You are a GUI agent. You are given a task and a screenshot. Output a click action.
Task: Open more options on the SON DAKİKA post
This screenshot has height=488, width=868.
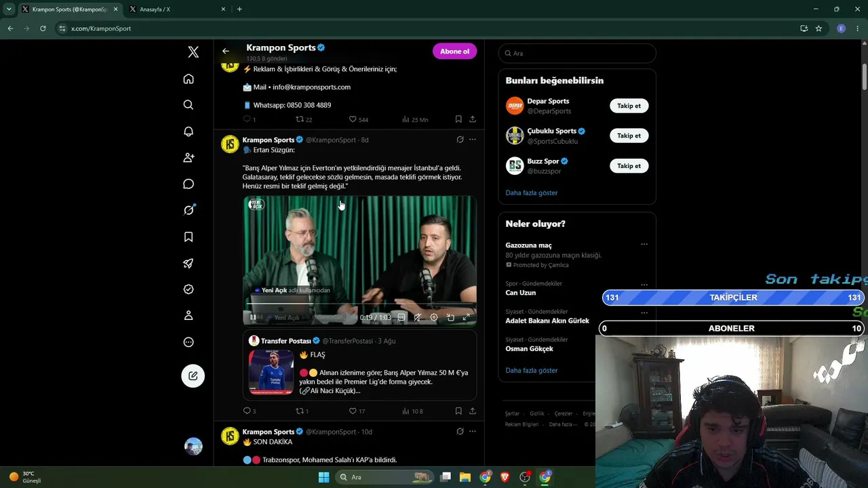pos(473,432)
